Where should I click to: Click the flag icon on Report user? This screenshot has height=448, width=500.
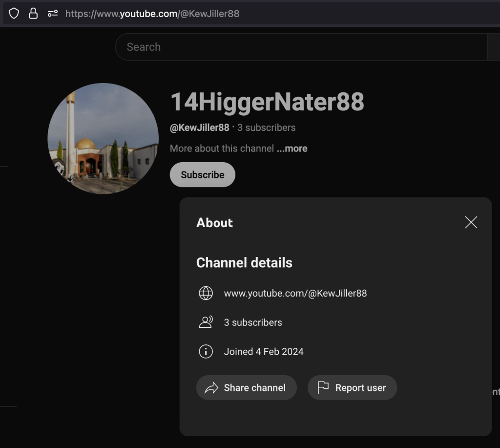pyautogui.click(x=323, y=388)
